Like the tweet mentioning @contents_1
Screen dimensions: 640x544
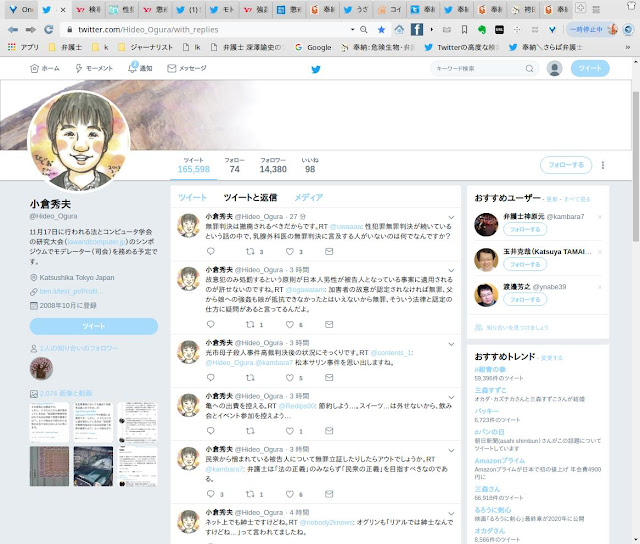point(289,377)
